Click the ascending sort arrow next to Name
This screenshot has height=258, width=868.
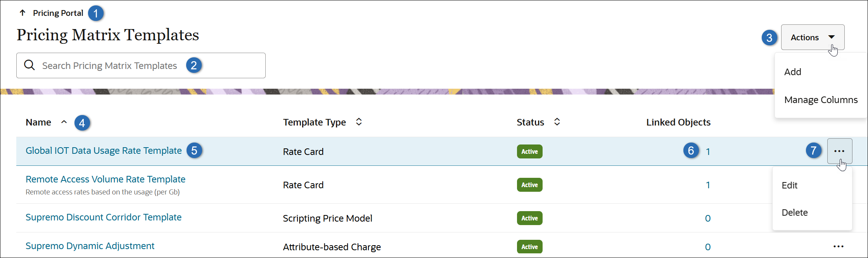[x=64, y=122]
